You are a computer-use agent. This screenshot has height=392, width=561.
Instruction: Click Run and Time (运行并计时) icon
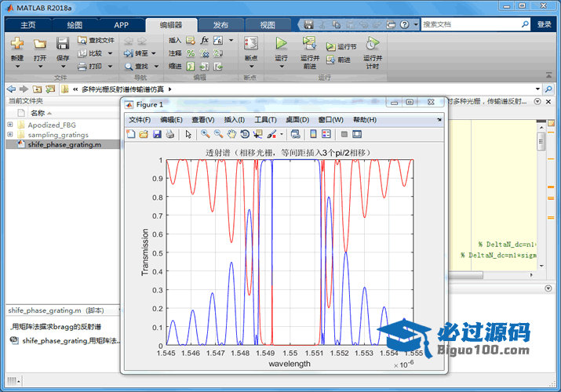[372, 43]
